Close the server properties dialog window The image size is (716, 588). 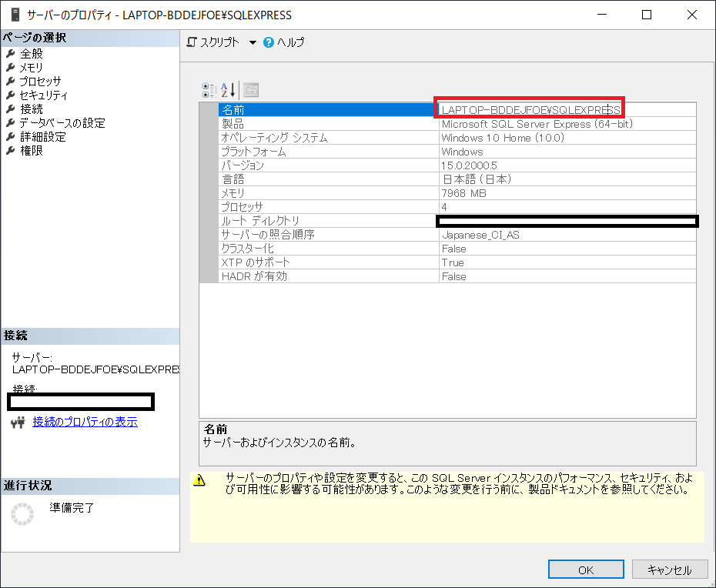pos(692,15)
